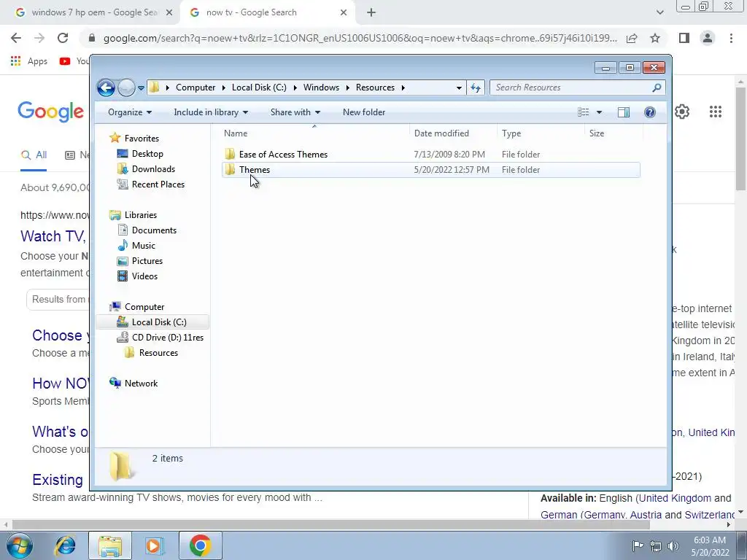Launch Internet Explorer from the taskbar
The width and height of the screenshot is (747, 560).
65,545
